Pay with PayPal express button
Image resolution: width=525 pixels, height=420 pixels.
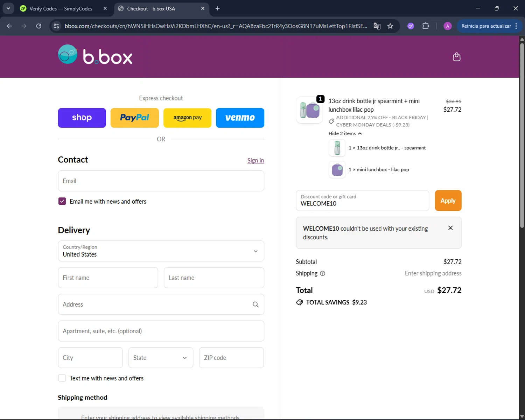[x=135, y=118]
